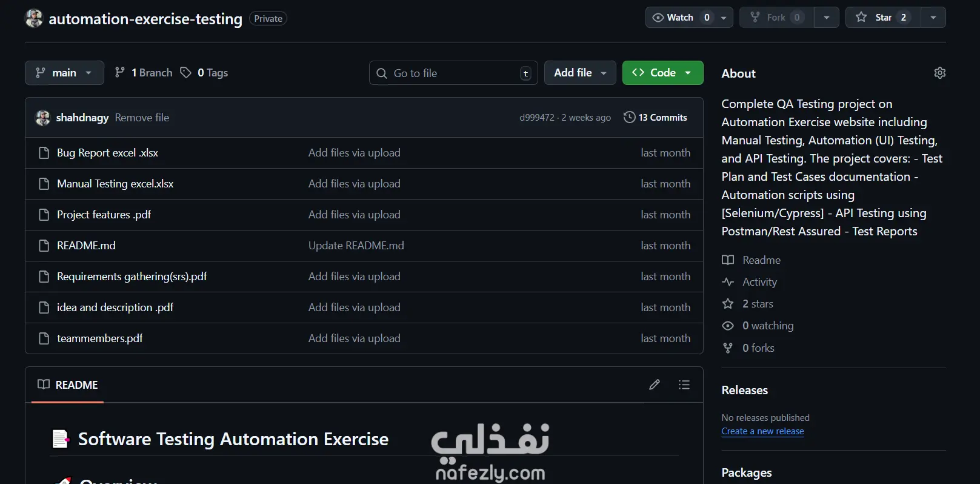Viewport: 980px width, 484px height.
Task: Click the star icon beside 2 stars
Action: (x=728, y=304)
